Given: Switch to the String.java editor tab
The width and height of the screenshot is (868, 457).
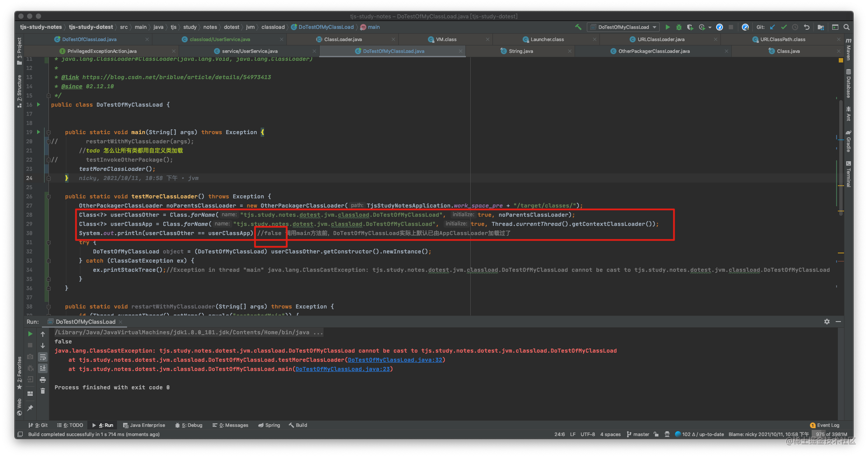Looking at the screenshot, I should click(x=520, y=51).
